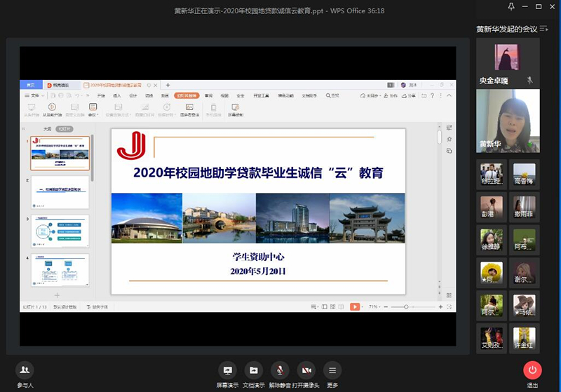Viewport: 561px width, 392px height.
Task: Click the participant list layout icon
Action: pyautogui.click(x=549, y=29)
